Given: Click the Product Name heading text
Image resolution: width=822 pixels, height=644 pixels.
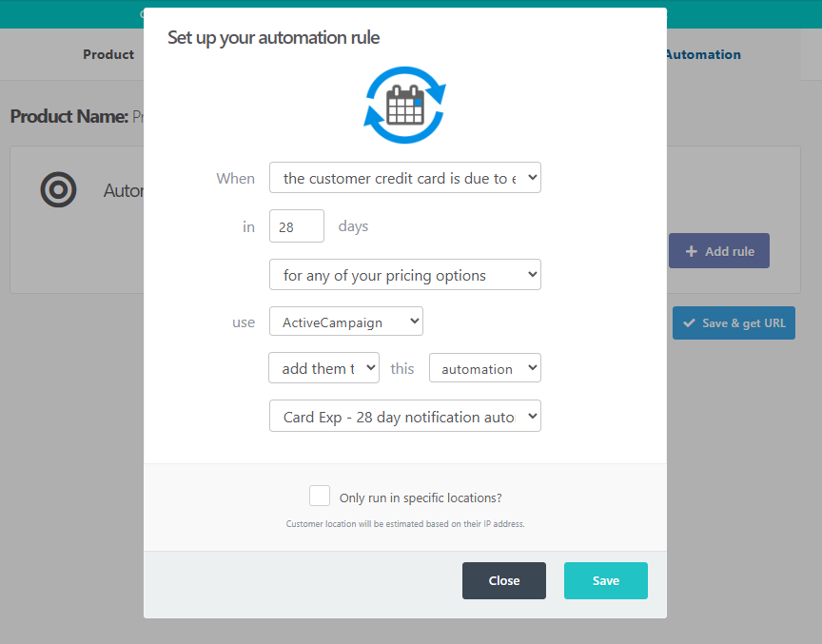Looking at the screenshot, I should [68, 116].
